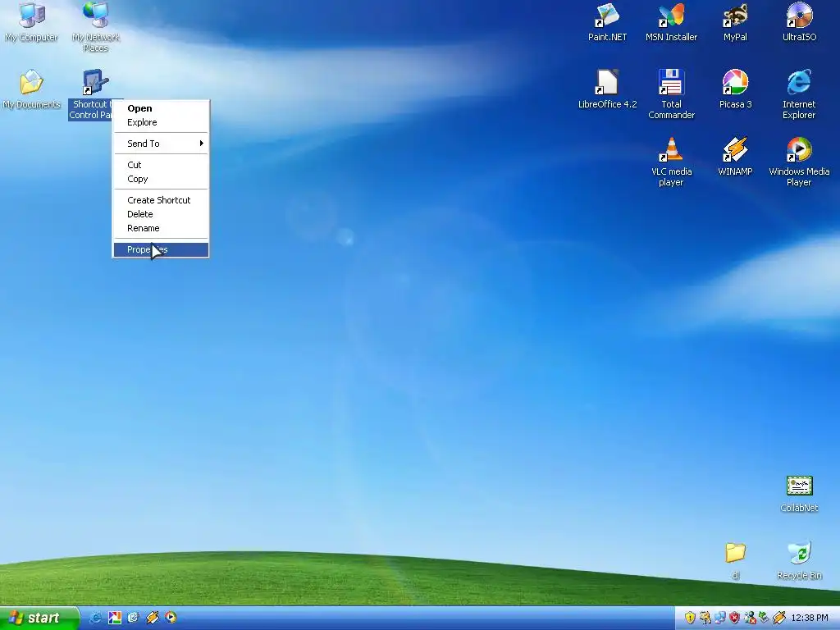Select the Recycle Bin icon
Image resolution: width=840 pixels, height=630 pixels.
coord(799,560)
